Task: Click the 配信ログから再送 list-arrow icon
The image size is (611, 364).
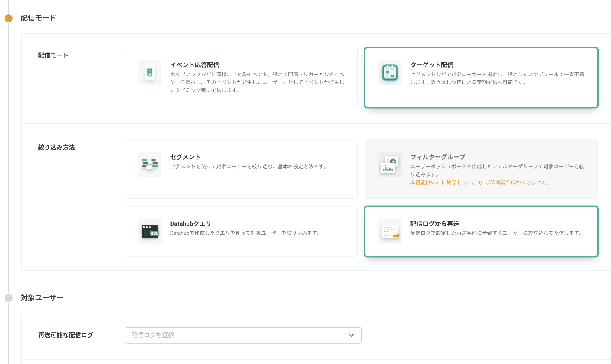Action: coord(390,231)
